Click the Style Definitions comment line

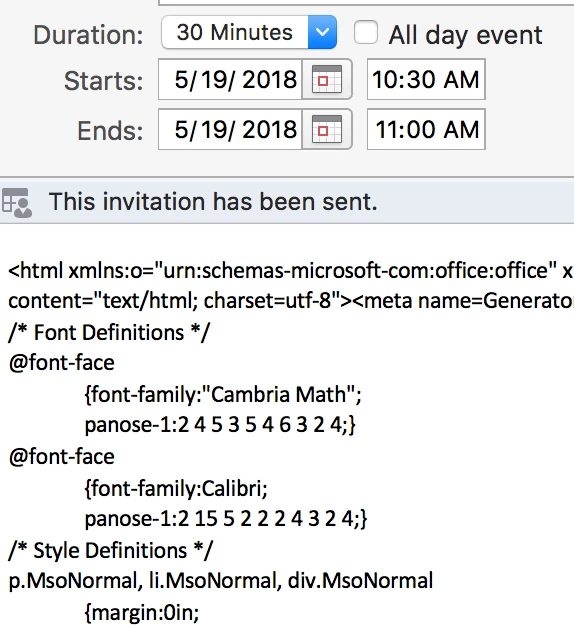click(110, 550)
